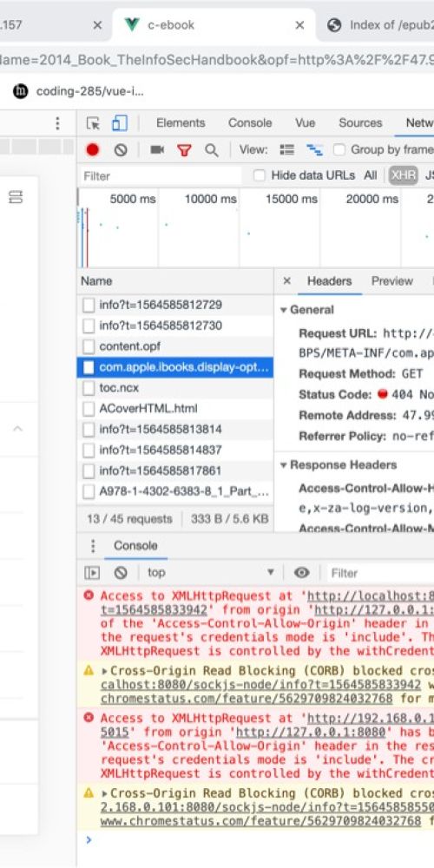The width and height of the screenshot is (434, 868).
Task: Switch to the Sources tab
Action: click(360, 123)
